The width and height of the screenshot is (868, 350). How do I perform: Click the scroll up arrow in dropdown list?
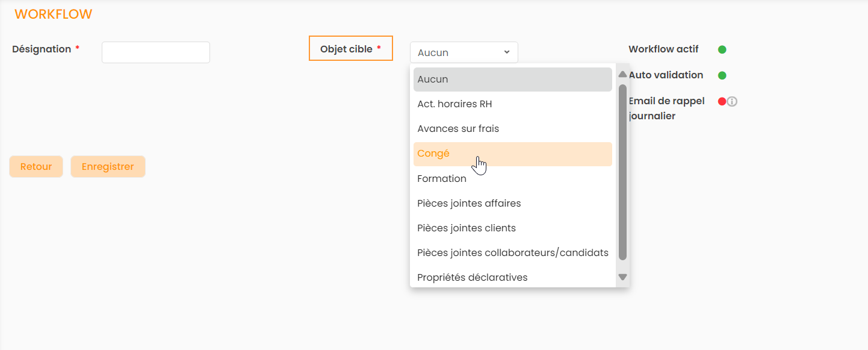tap(622, 75)
